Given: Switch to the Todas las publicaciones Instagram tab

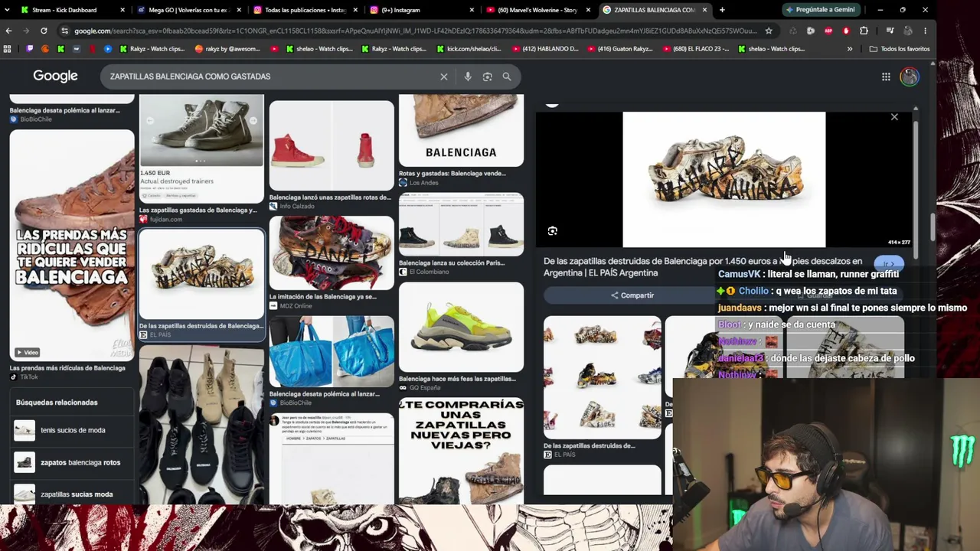Looking at the screenshot, I should (x=305, y=10).
